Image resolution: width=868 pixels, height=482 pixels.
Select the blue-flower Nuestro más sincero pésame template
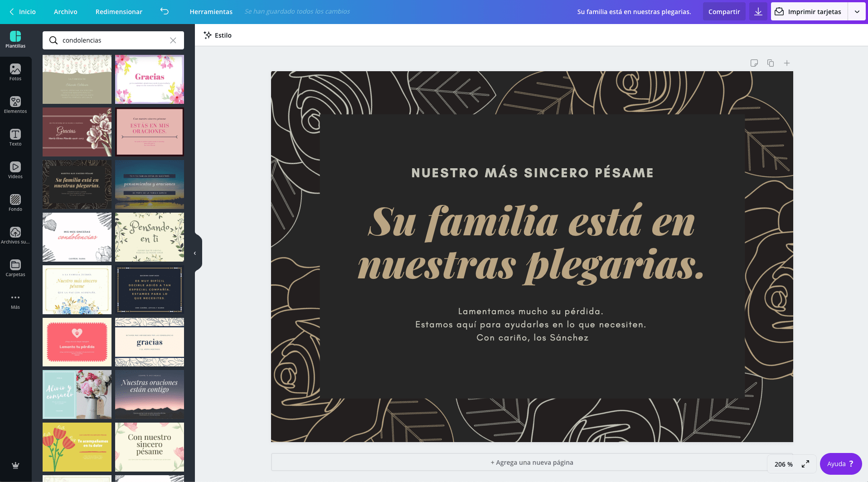77,290
